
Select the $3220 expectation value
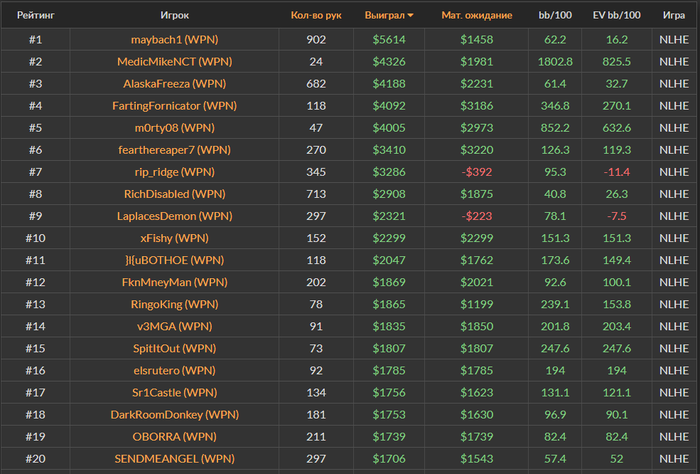click(477, 150)
